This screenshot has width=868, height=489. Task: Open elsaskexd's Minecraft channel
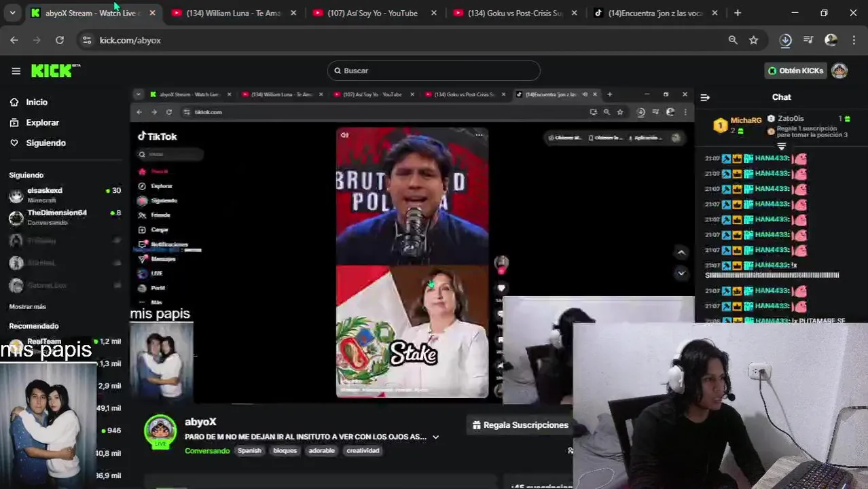[x=65, y=196]
